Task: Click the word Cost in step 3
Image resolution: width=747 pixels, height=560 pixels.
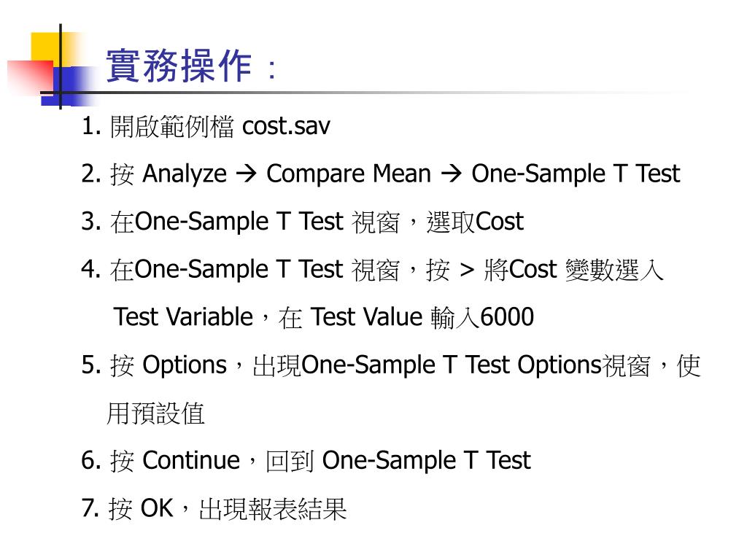Action: click(499, 222)
